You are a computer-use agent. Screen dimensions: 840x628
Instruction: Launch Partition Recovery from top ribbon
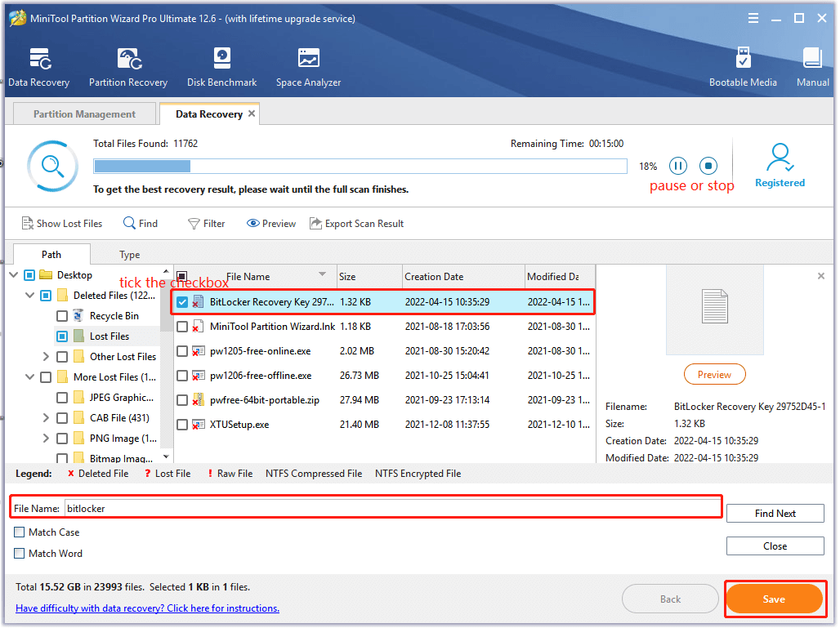coord(128,67)
